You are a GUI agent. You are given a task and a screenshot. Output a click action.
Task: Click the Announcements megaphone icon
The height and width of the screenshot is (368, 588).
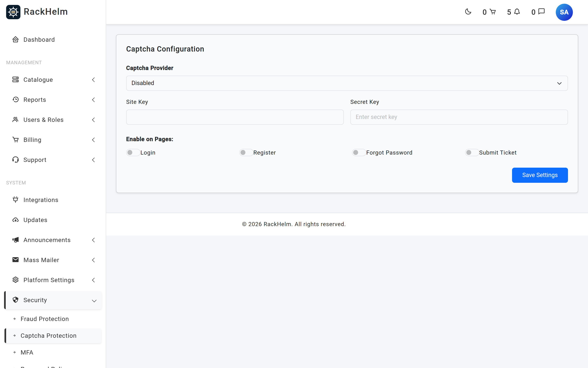coord(16,240)
